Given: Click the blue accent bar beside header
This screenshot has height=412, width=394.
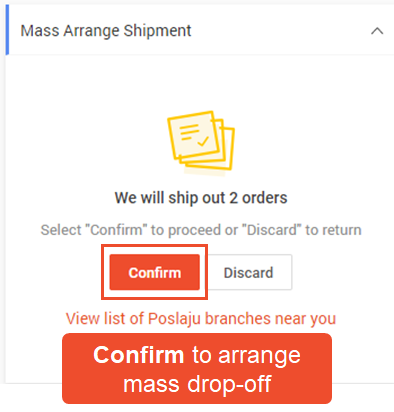Looking at the screenshot, I should coord(7,30).
